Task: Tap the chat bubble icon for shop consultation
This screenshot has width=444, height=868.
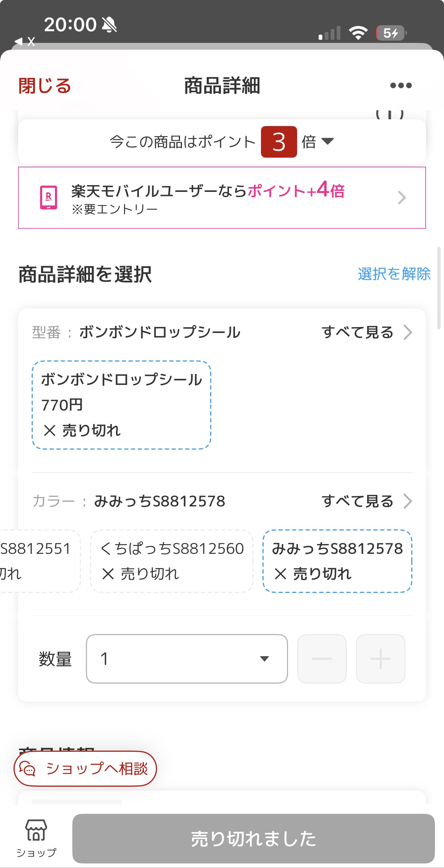Action: (x=27, y=769)
